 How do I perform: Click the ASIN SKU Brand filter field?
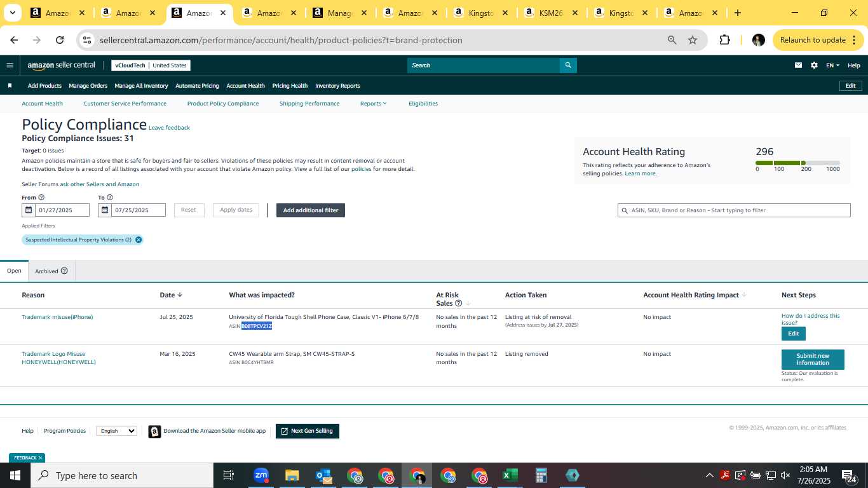point(734,210)
